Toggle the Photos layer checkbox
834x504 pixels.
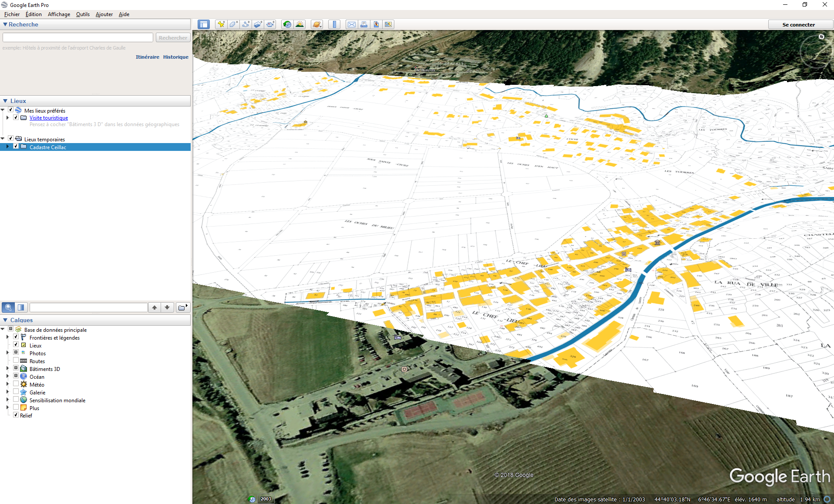tap(16, 353)
